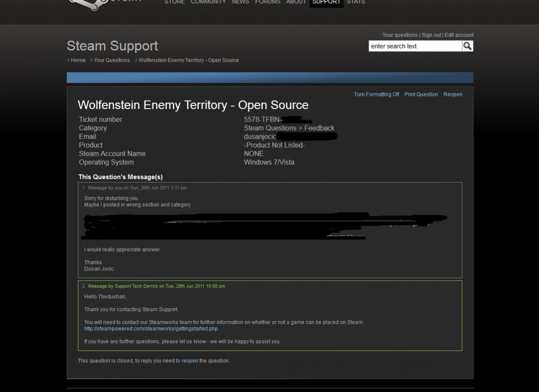
Task: Open the STATS page
Action: [x=356, y=2]
